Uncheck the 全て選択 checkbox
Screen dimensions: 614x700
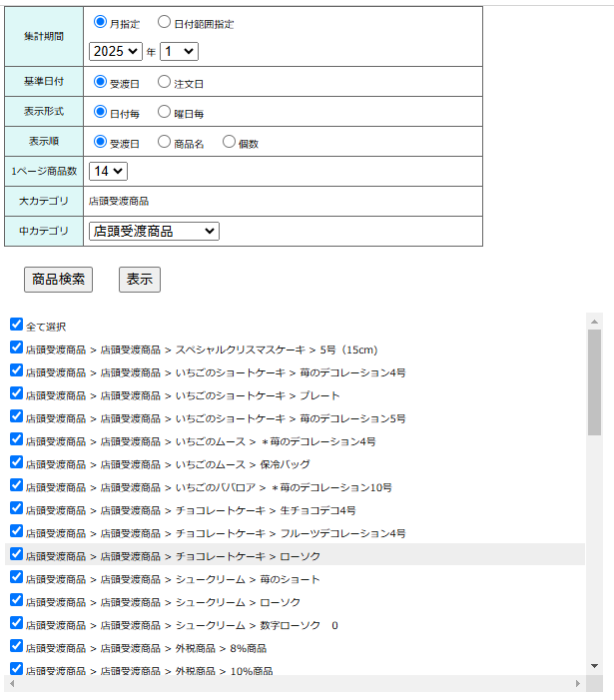16,325
